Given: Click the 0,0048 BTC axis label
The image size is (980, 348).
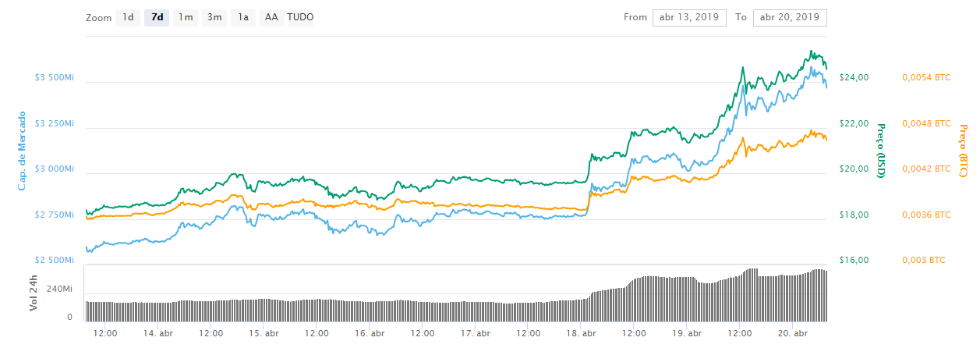Looking at the screenshot, I should (926, 123).
